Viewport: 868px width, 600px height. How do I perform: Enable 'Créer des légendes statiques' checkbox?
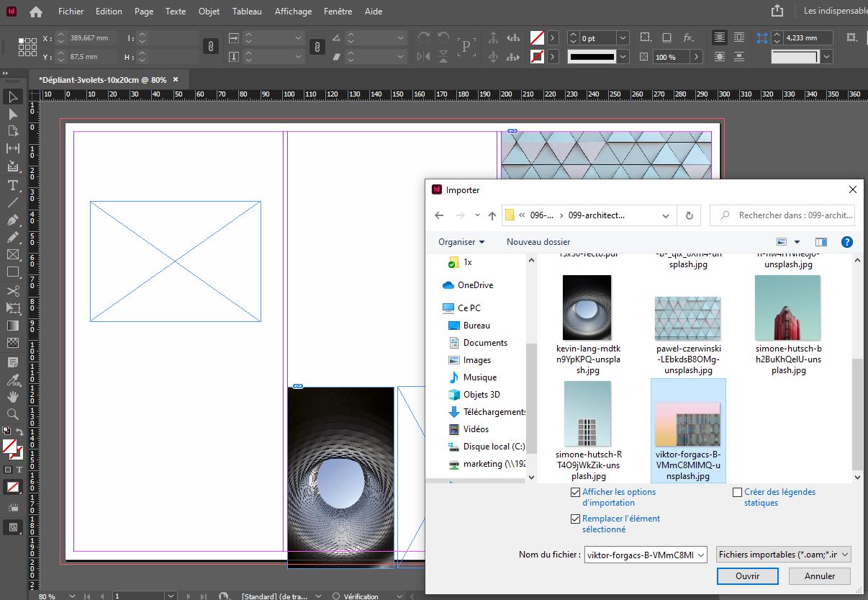tap(737, 493)
